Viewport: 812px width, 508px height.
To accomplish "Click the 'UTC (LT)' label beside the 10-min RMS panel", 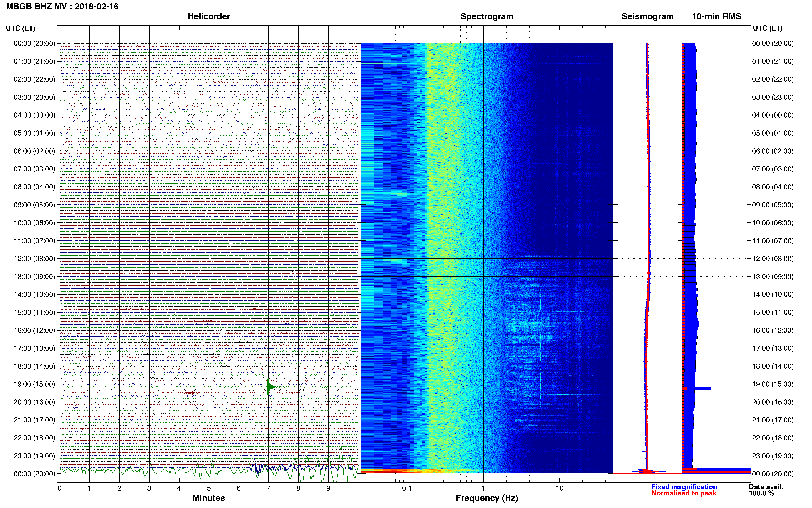I will click(x=767, y=28).
